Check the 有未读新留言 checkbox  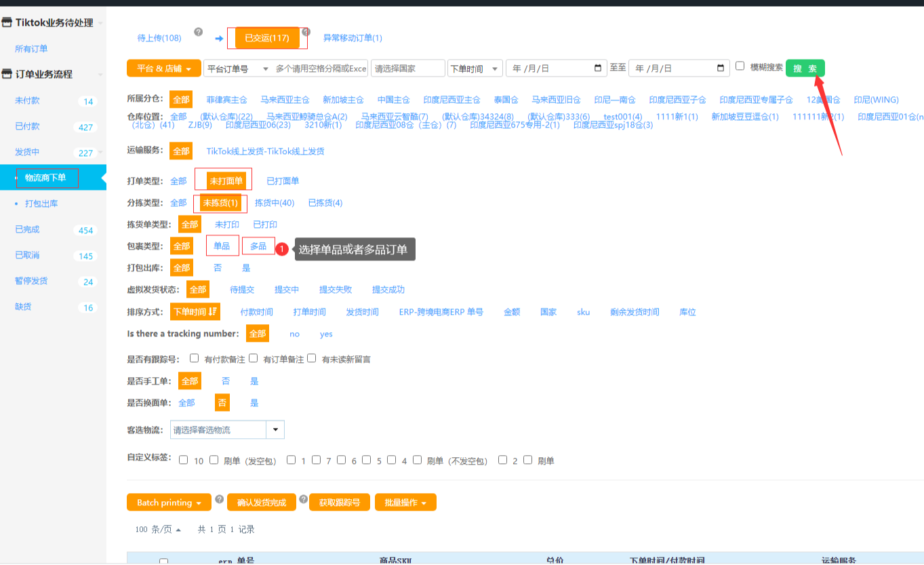point(312,358)
